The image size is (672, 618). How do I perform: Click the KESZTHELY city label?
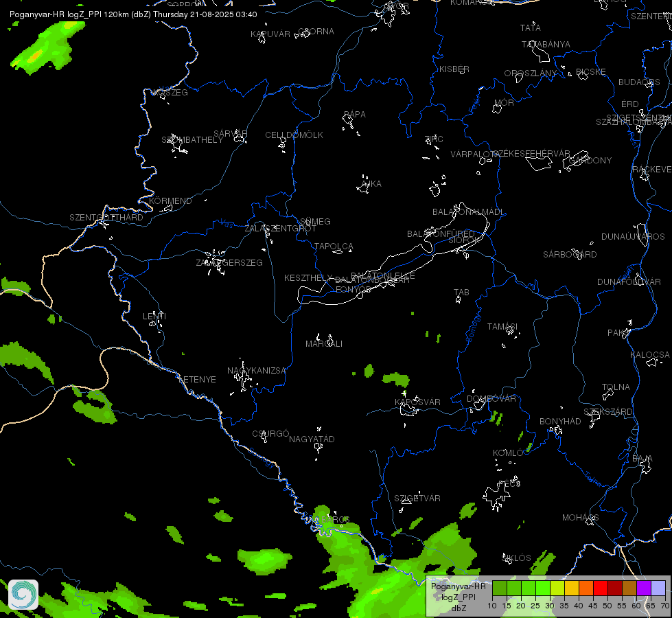click(308, 278)
